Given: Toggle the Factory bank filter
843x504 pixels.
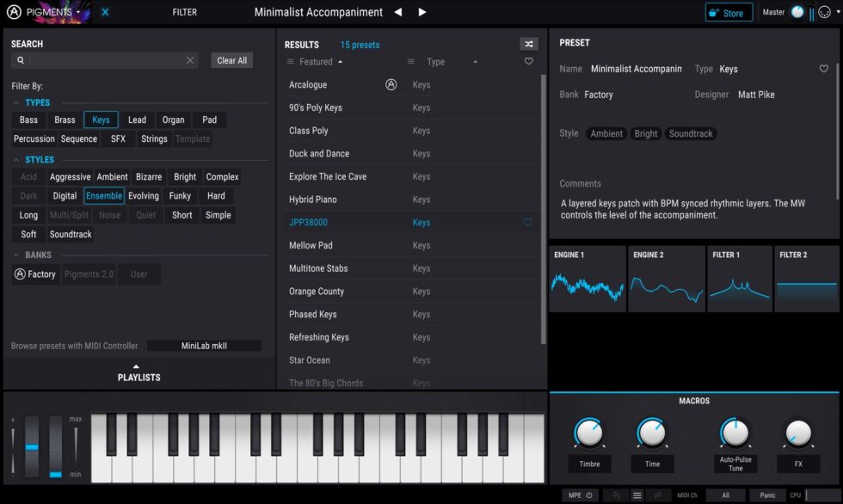Looking at the screenshot, I should (35, 274).
